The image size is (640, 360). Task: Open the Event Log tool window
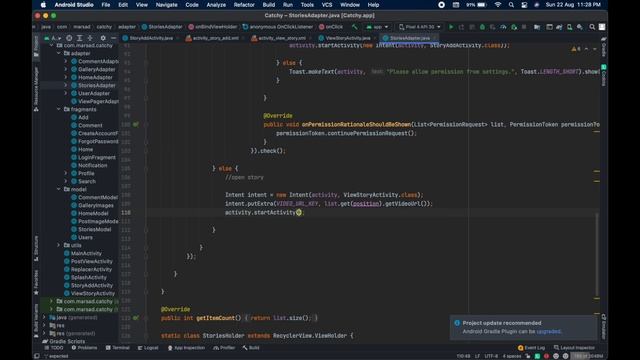point(531,348)
